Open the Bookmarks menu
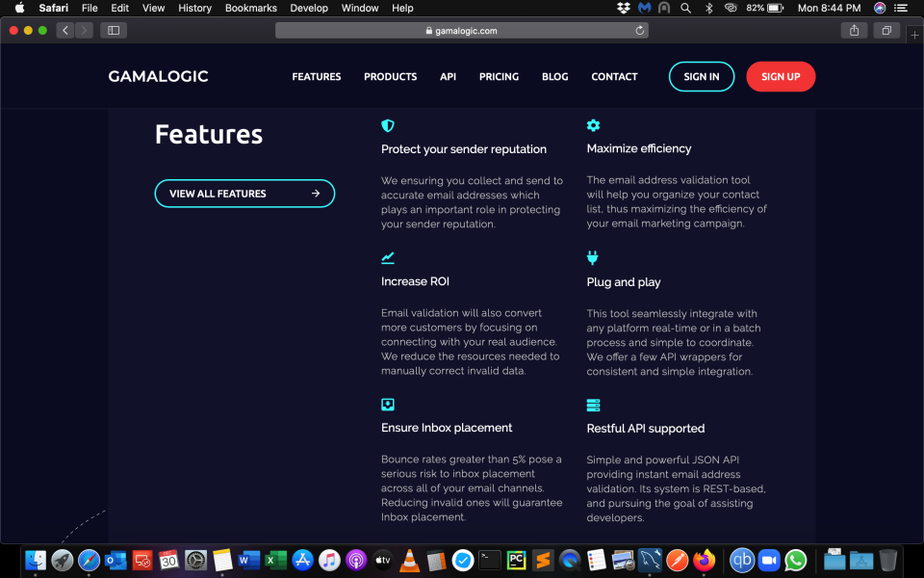This screenshot has height=578, width=924. [250, 8]
